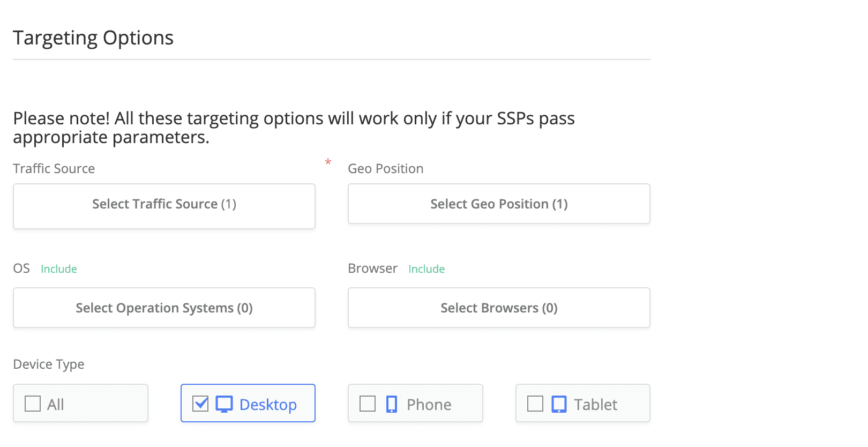868x447 pixels.
Task: Toggle the Browser Include link
Action: (426, 269)
